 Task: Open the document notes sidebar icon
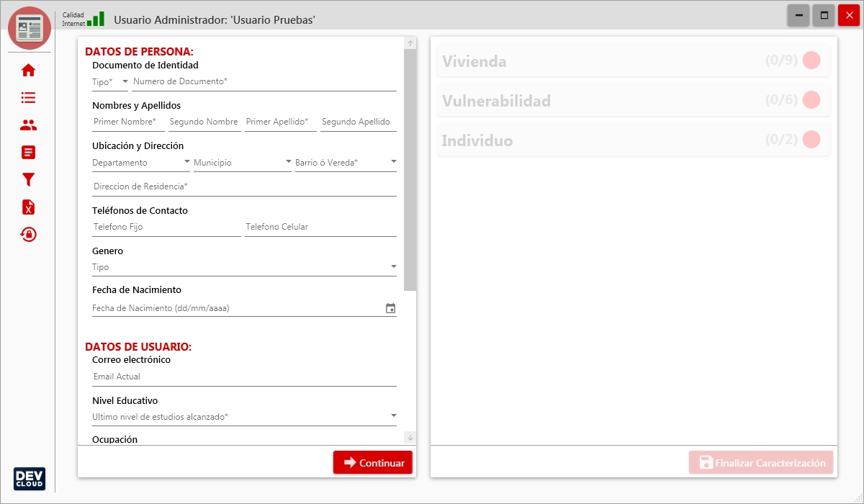point(28,153)
